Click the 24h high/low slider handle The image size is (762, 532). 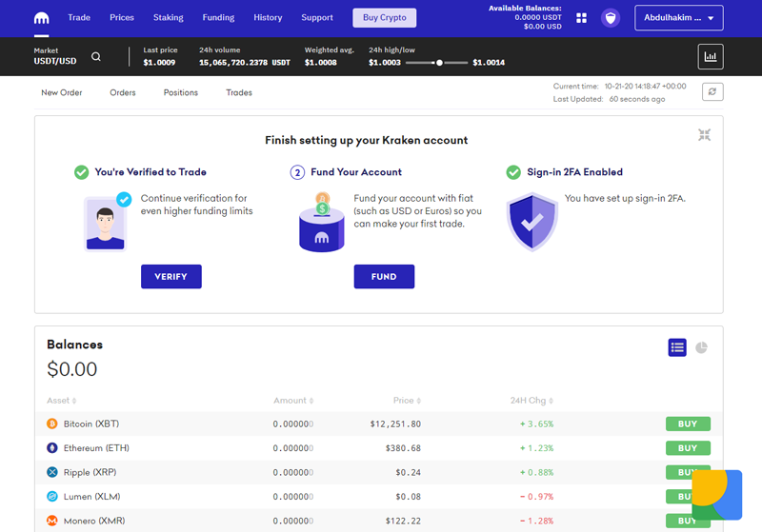(439, 63)
